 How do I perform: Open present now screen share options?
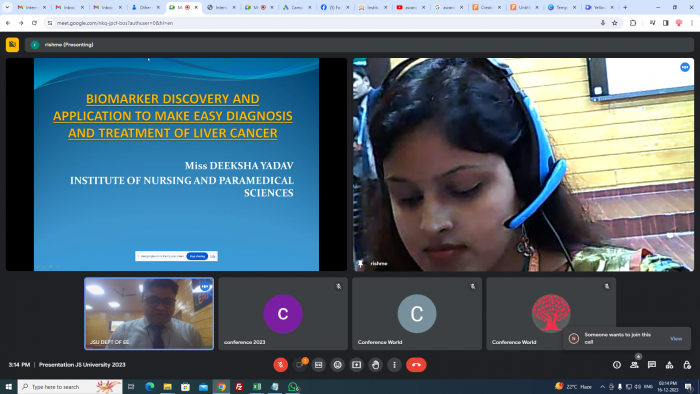pos(356,365)
